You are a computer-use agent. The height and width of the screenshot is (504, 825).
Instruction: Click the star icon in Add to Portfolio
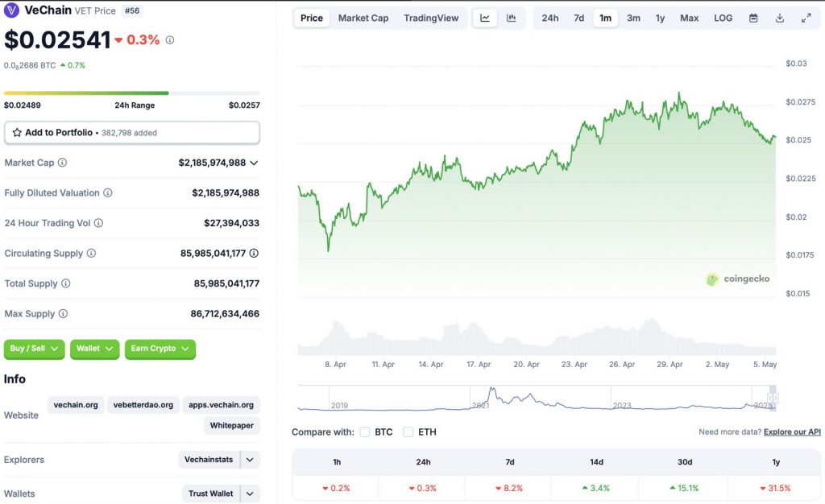(x=17, y=132)
